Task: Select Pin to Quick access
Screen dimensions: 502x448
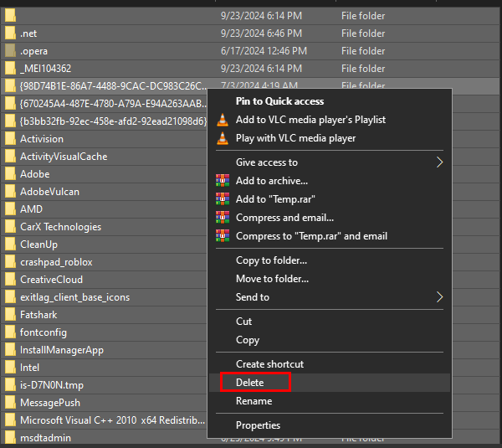Action: tap(279, 101)
